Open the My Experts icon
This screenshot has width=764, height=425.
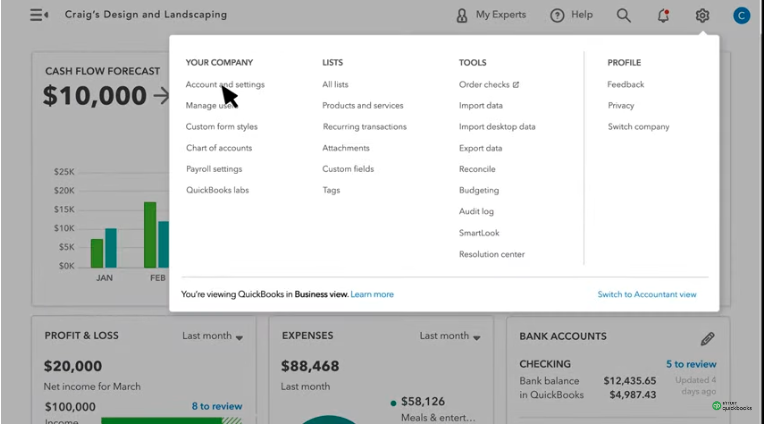point(462,15)
